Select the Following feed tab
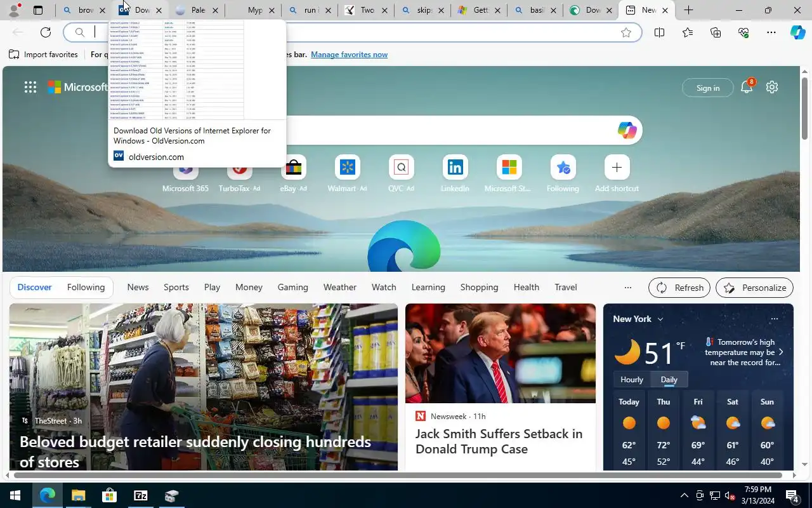Image resolution: width=812 pixels, height=508 pixels. 86,287
